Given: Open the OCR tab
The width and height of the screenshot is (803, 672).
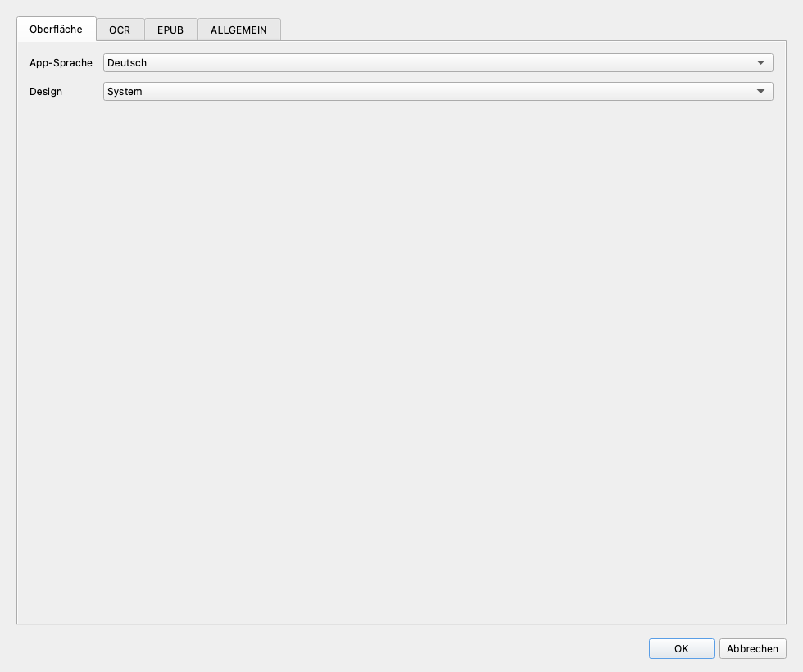Looking at the screenshot, I should (x=120, y=30).
